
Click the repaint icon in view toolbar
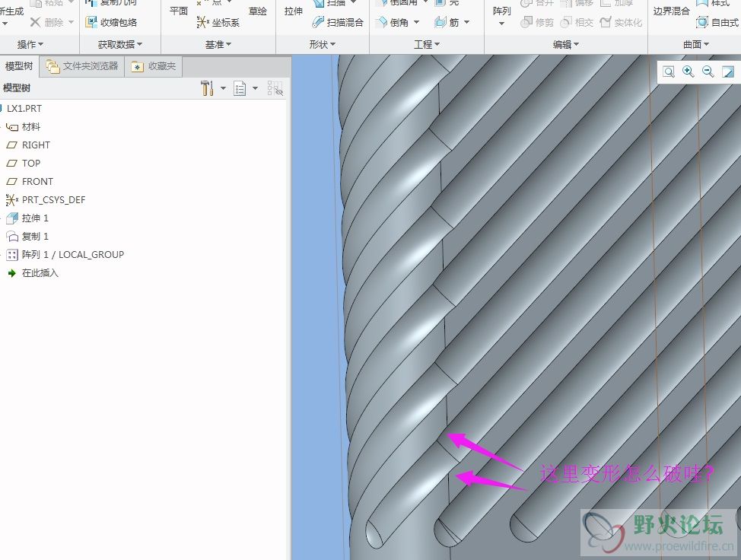coord(728,72)
